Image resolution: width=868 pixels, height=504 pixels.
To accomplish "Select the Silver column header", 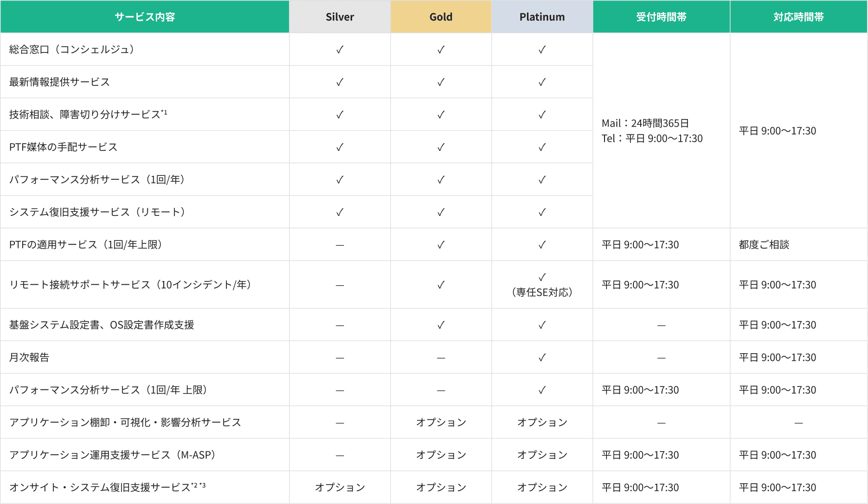I will (340, 17).
